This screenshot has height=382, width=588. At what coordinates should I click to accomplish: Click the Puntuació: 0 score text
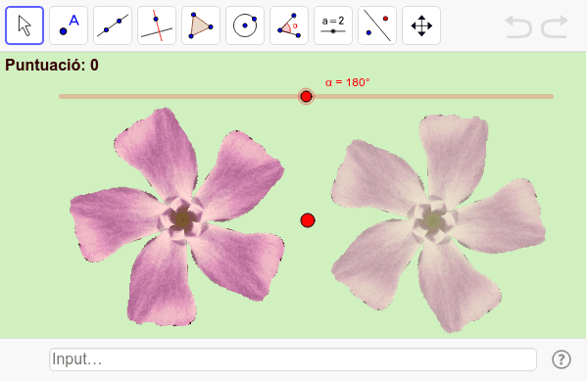pyautogui.click(x=52, y=66)
